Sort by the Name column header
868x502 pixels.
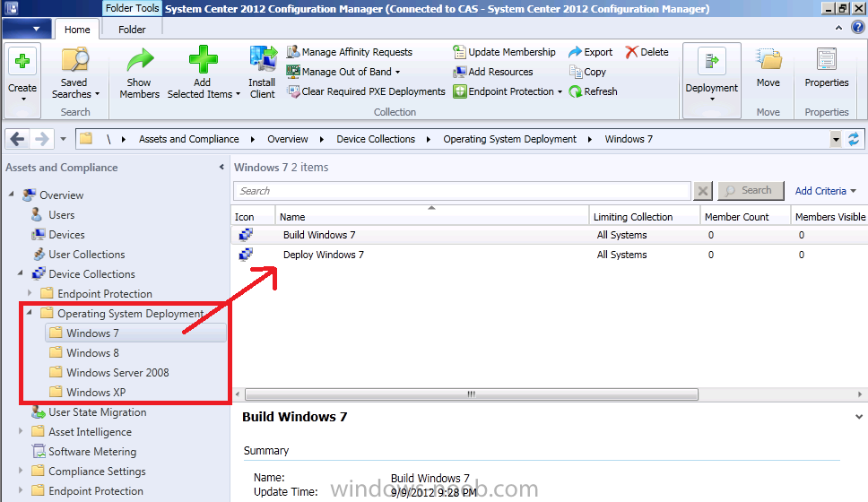[x=432, y=217]
